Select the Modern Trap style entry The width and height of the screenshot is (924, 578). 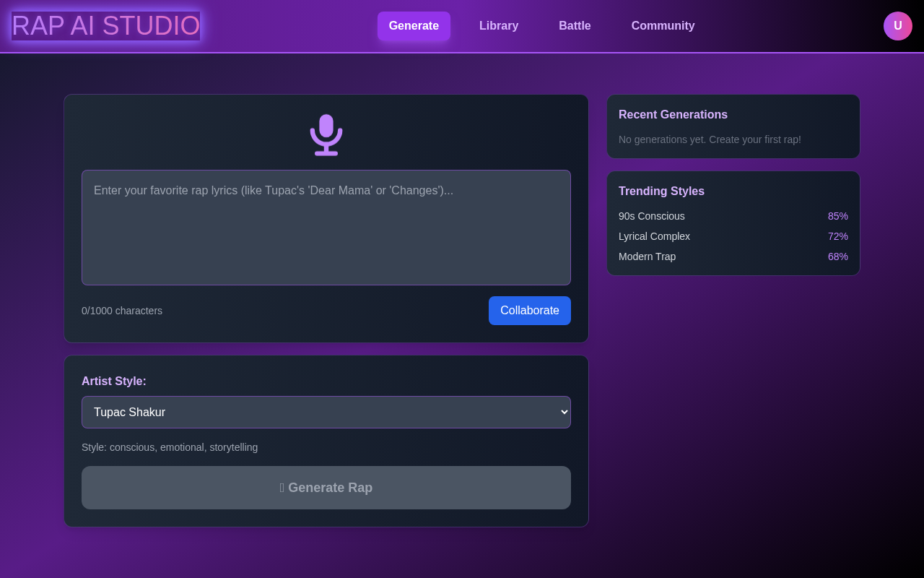647,256
